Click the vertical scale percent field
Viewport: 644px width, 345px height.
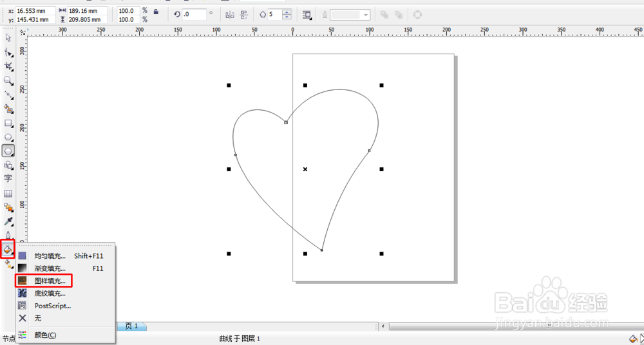pos(129,19)
